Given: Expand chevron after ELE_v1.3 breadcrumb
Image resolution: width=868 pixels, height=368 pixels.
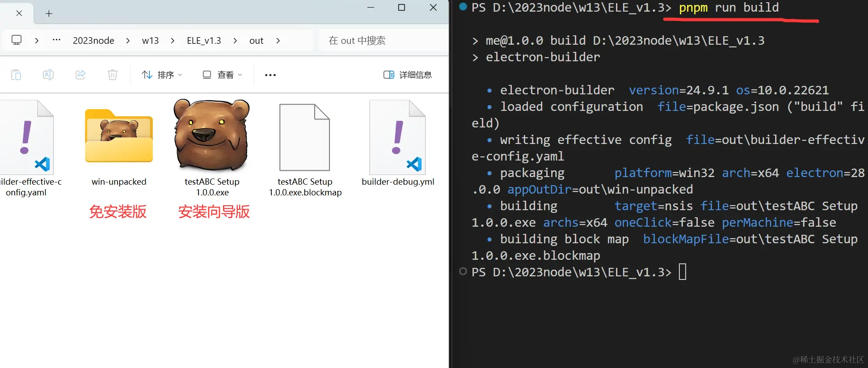Looking at the screenshot, I should click(235, 41).
